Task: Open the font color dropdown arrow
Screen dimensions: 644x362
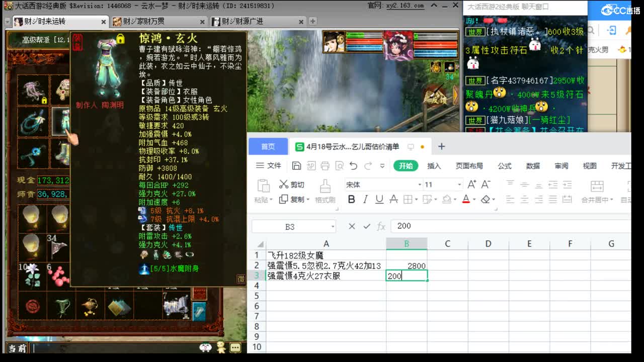Action: pos(474,200)
